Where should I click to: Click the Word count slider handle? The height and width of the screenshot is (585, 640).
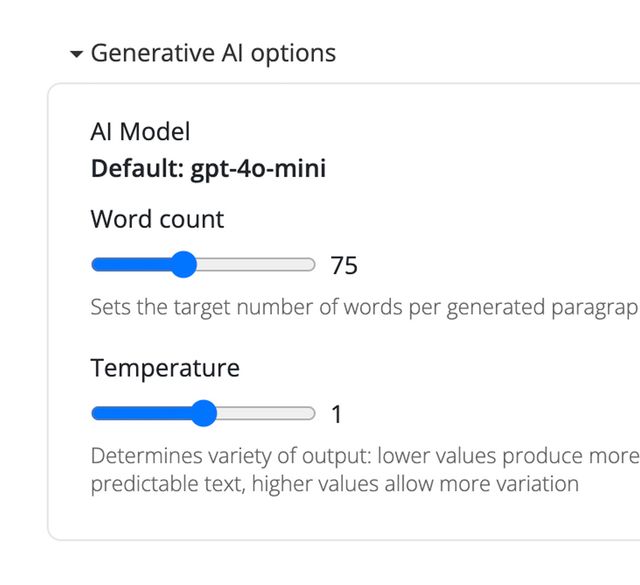pos(183,265)
